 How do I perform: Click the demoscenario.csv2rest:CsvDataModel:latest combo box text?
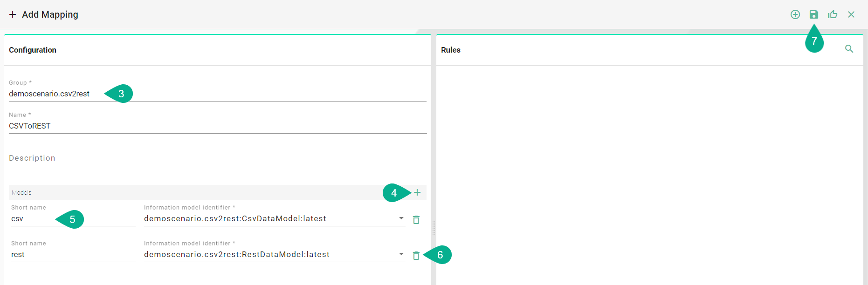(x=235, y=219)
